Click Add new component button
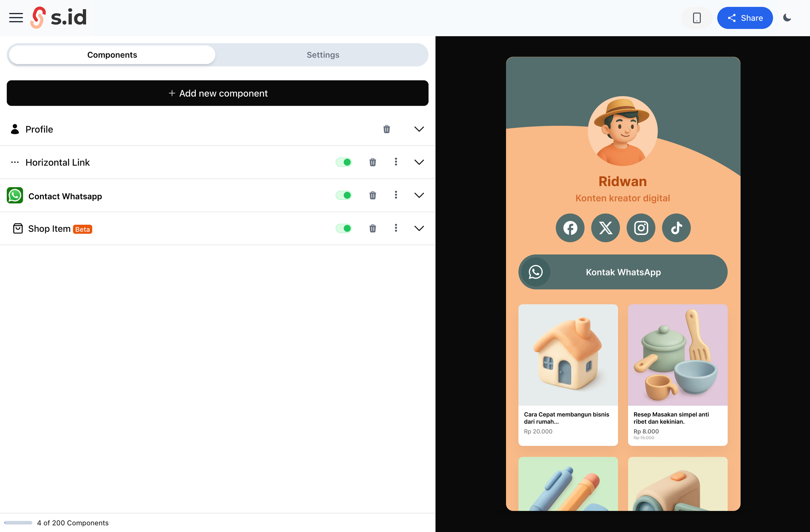 click(x=218, y=93)
